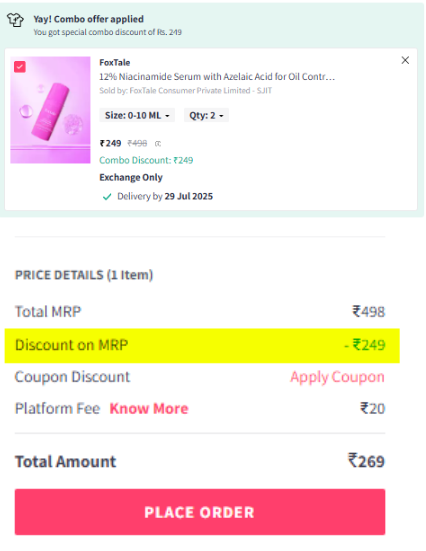This screenshot has height=551, width=426.
Task: Open the FoxTale brand name link
Action: 115,63
